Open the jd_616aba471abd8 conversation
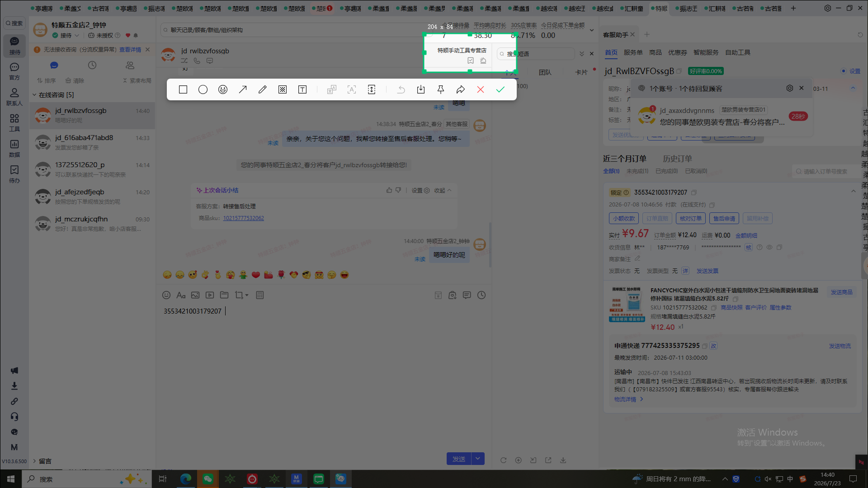 [92, 142]
